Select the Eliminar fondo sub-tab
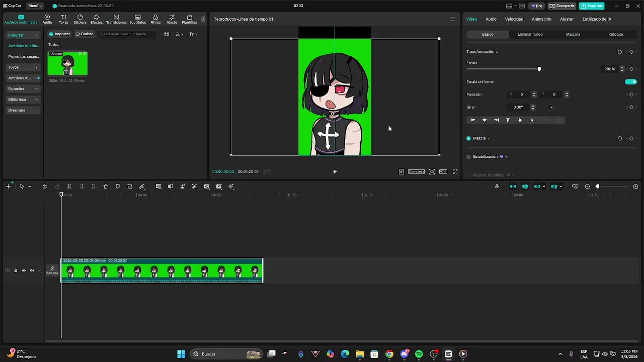The image size is (644, 362). click(530, 34)
